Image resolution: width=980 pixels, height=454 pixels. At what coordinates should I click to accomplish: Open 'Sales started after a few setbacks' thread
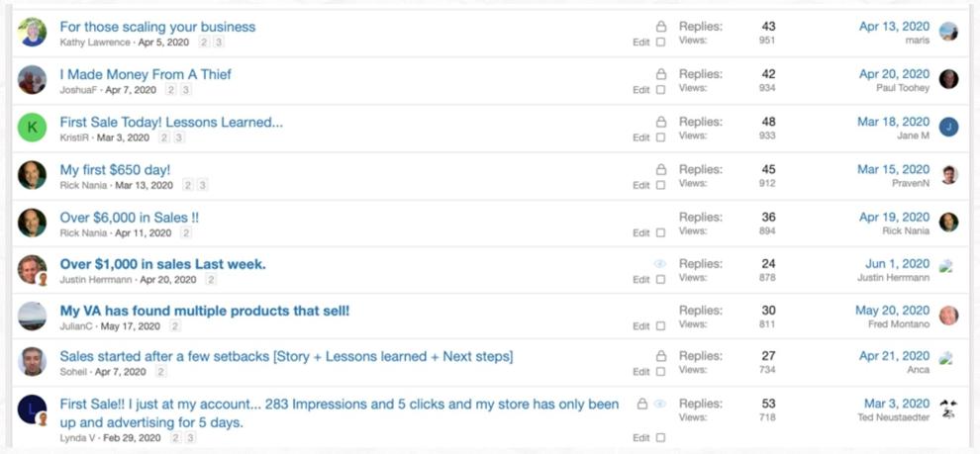286,357
